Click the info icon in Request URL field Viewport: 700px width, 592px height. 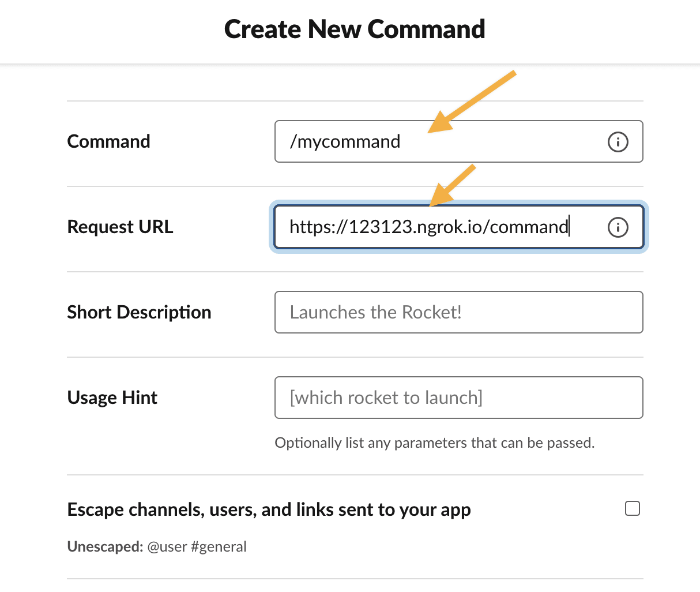[x=618, y=227]
